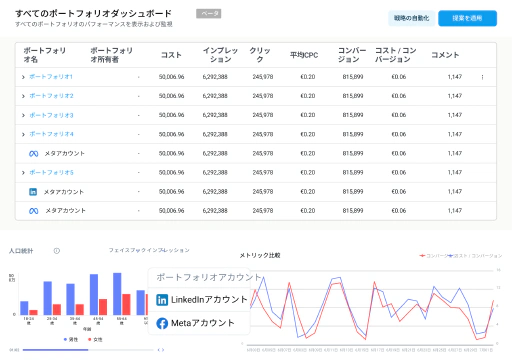The height and width of the screenshot is (361, 512).
Task: Click the ポートフォリオアカウント popup header
Action: [208, 277]
